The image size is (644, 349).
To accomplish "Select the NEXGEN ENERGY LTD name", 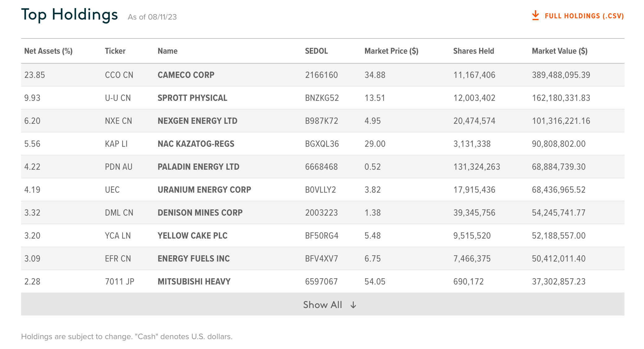I will 197,121.
